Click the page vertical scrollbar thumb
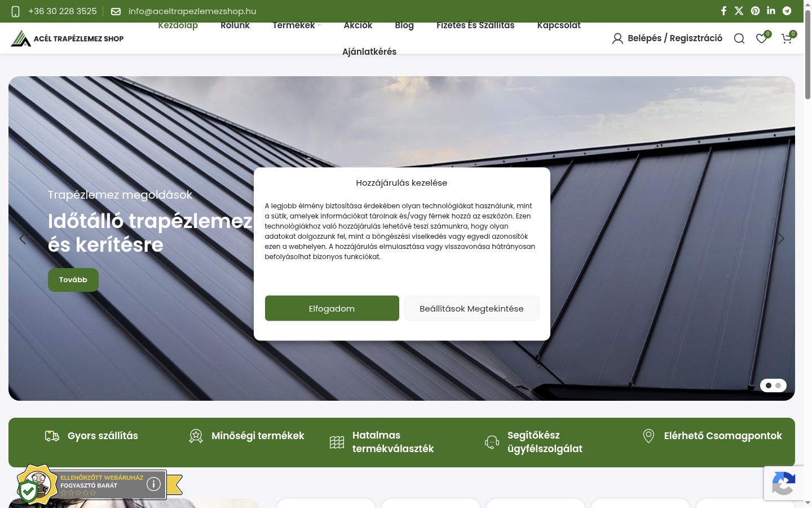 tap(807, 55)
